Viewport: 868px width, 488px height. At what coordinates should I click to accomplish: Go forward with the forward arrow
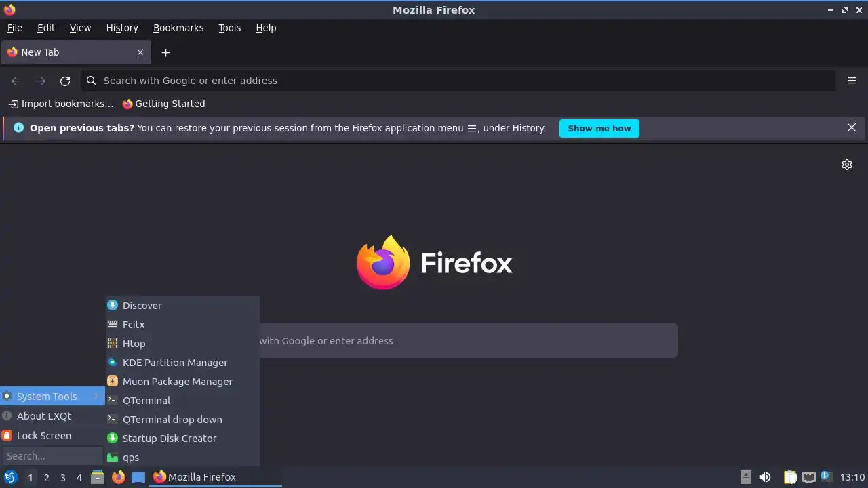(x=41, y=81)
